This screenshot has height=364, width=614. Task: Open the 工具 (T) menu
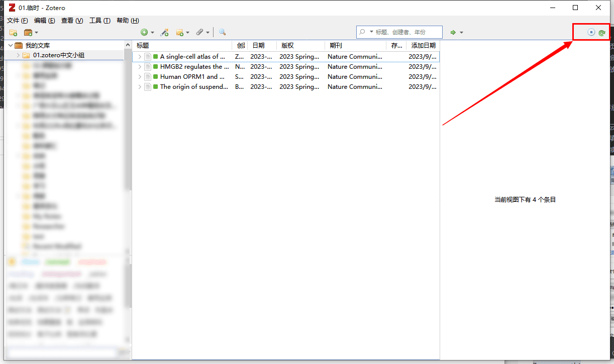tap(99, 21)
